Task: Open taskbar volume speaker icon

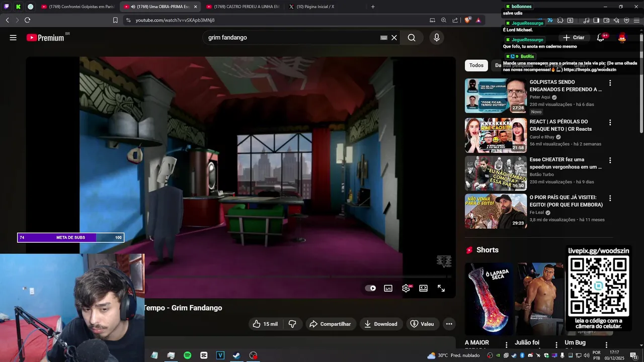Action: 587,355
